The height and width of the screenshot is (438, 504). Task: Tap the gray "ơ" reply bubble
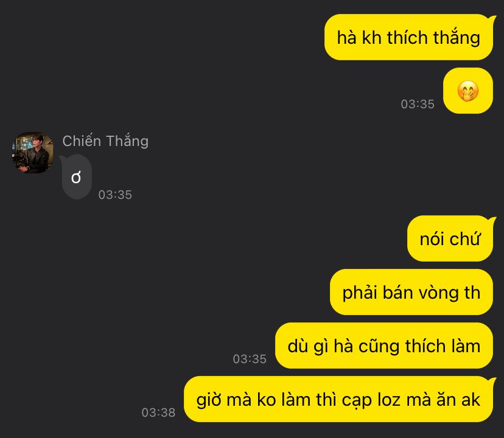[x=77, y=177]
